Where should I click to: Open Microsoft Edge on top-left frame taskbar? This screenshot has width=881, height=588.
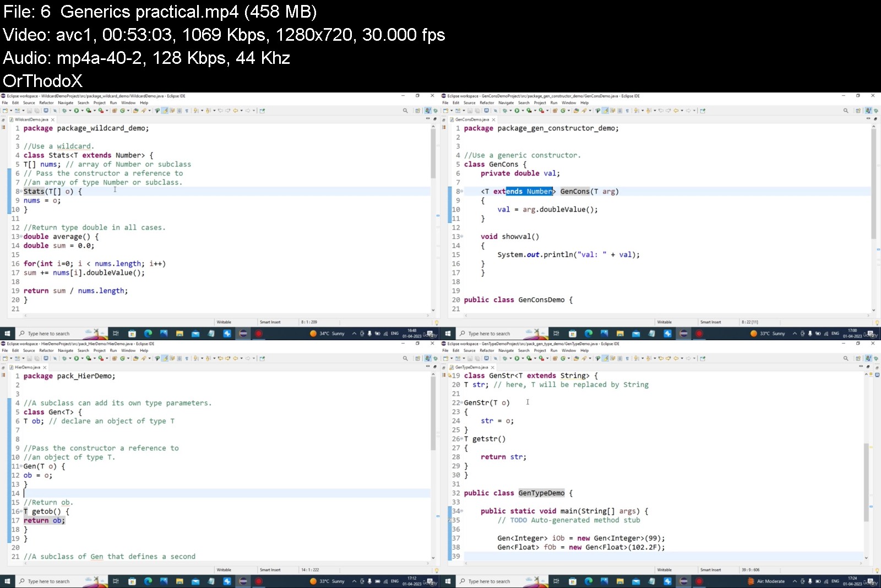(148, 333)
